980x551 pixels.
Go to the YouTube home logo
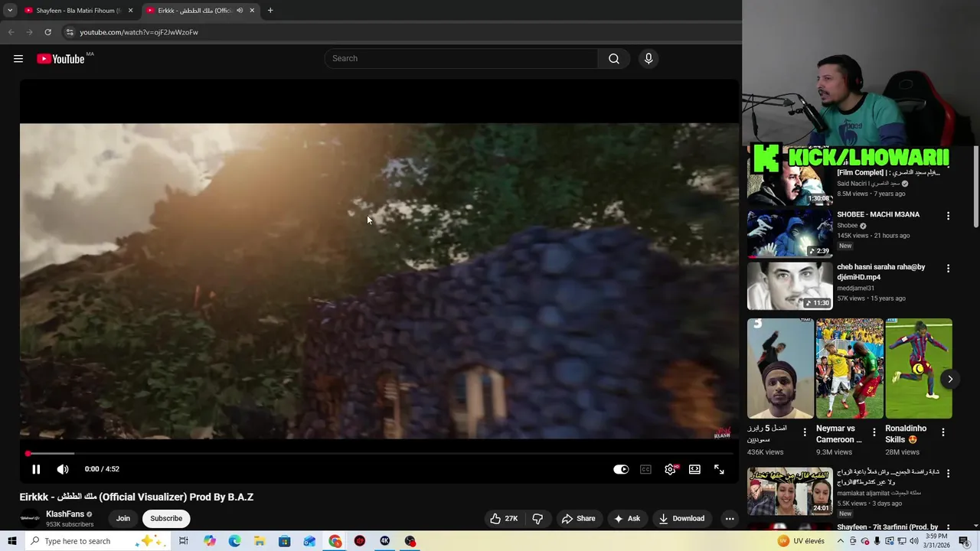tap(60, 59)
